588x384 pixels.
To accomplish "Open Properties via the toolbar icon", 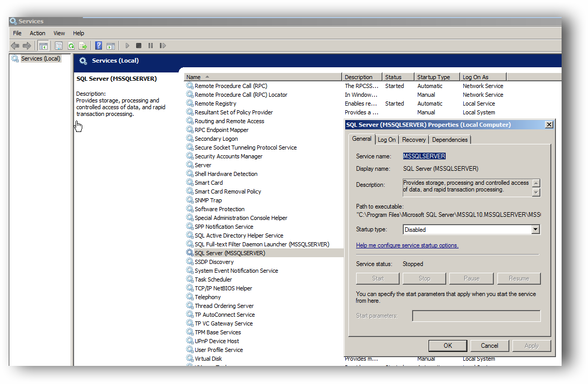I will click(58, 46).
